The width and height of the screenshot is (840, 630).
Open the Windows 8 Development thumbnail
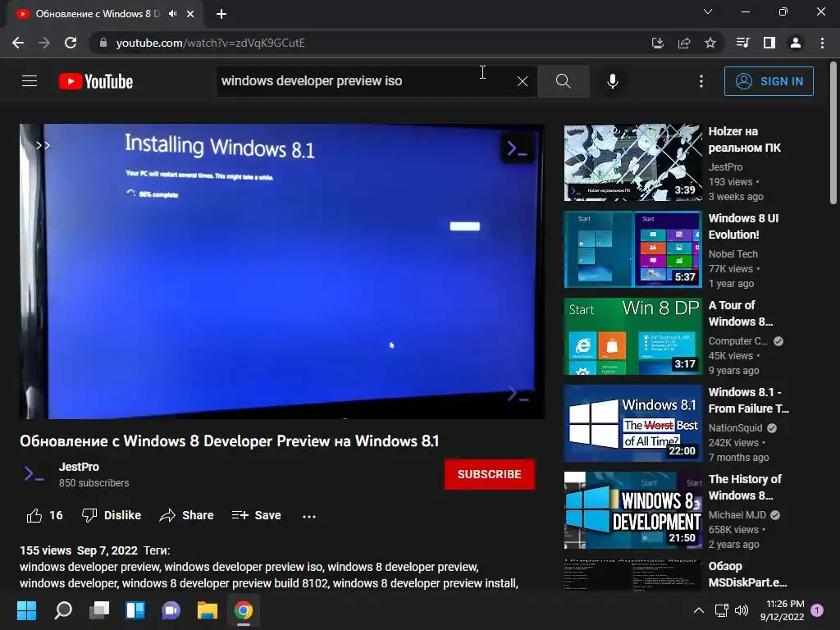coord(632,510)
